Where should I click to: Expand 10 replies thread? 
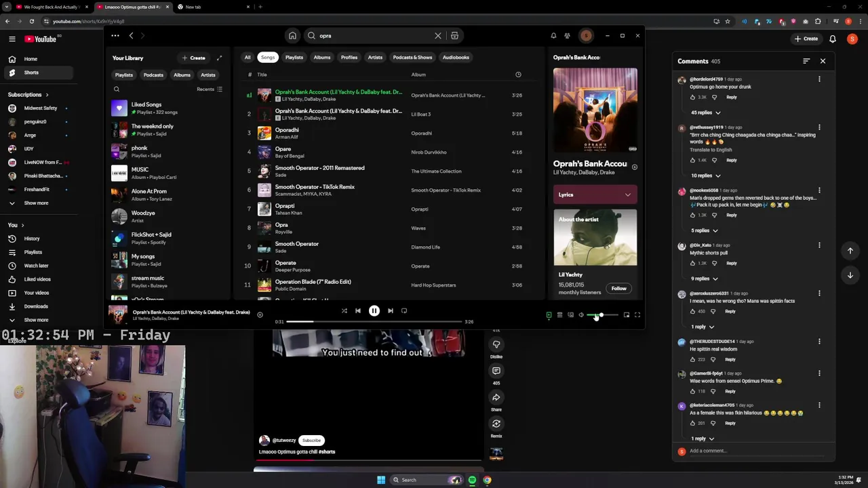coord(705,176)
